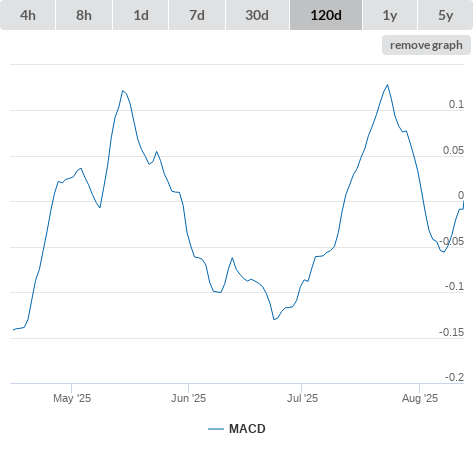Switch to the 7d time range
Viewport: 474px width, 455px height.
(x=197, y=15)
